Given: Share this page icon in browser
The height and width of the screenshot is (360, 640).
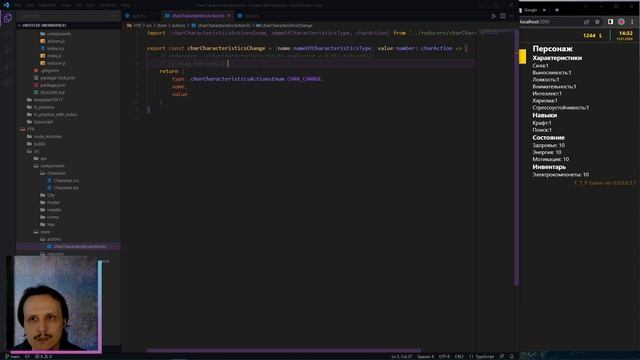Looking at the screenshot, I should [x=587, y=22].
